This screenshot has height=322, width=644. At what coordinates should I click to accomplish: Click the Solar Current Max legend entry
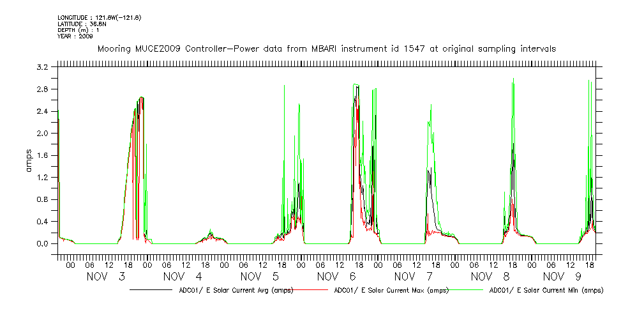(x=391, y=290)
